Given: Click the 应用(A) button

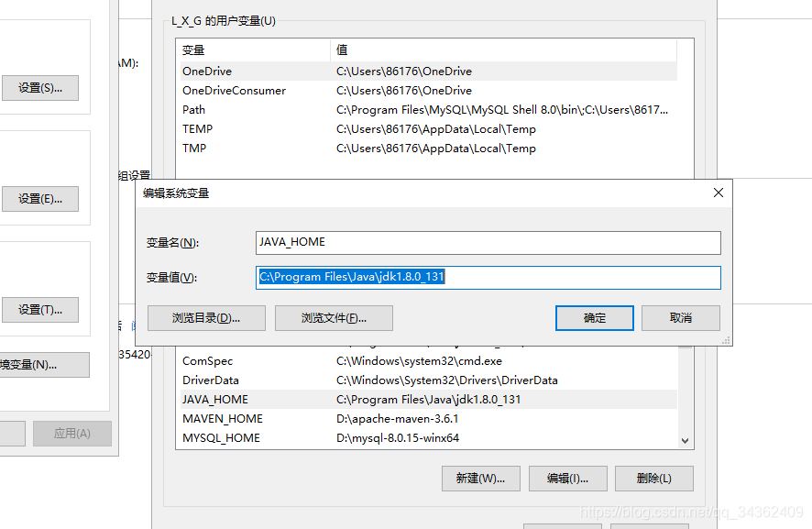Looking at the screenshot, I should 71,433.
